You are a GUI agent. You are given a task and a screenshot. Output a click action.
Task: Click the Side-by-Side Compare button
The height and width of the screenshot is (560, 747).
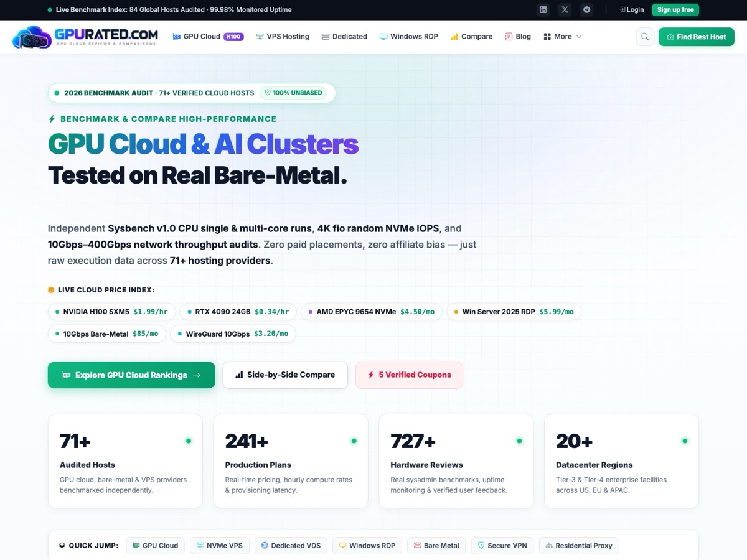point(285,375)
